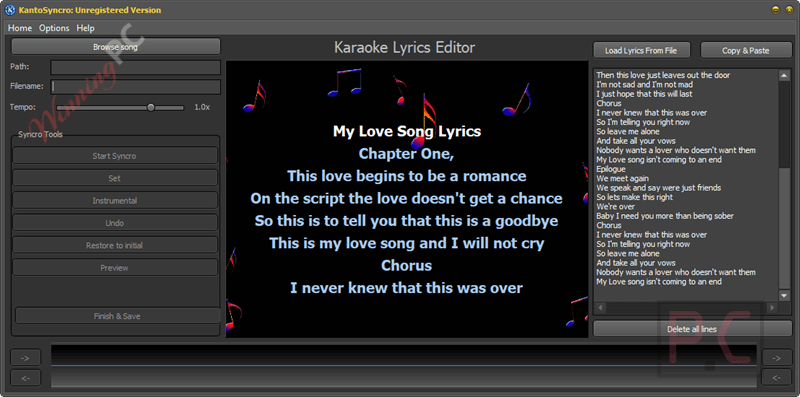Select lyric 'Then this love just leaves out the door'

(663, 75)
